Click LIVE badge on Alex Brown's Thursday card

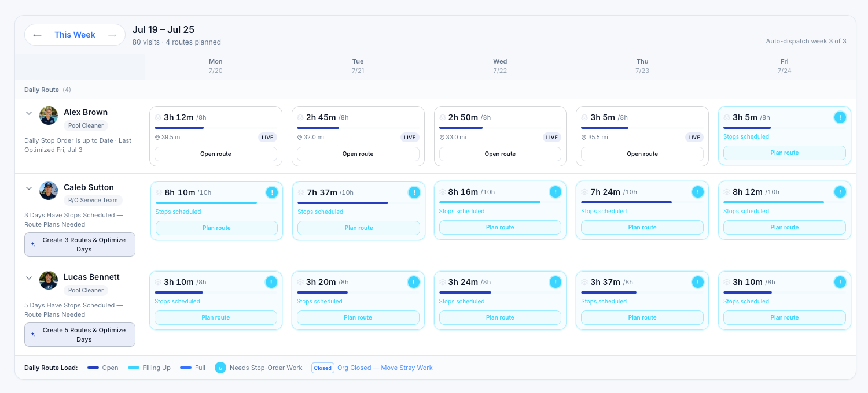pos(694,138)
